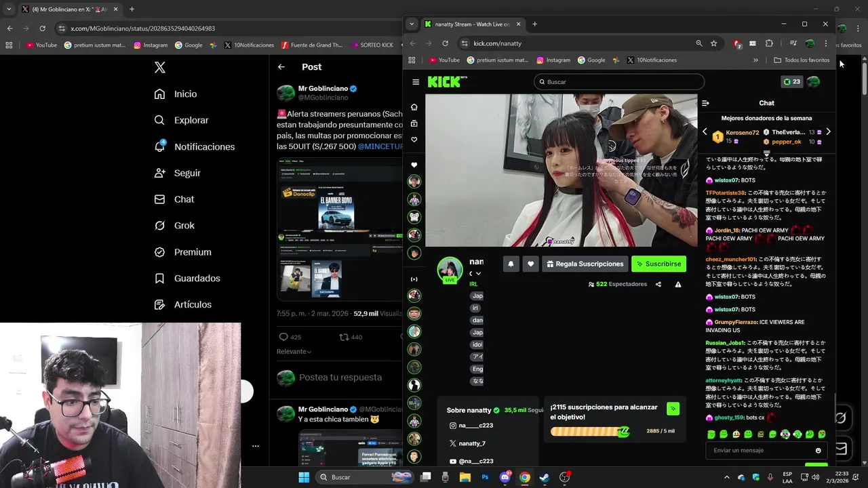Open the Windows Start menu
Screen dimensions: 868x488
304,477
